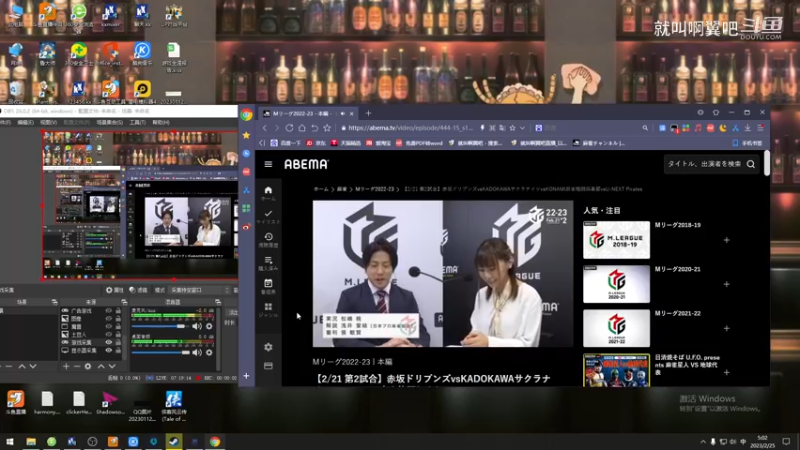The height and width of the screenshot is (450, 800).
Task: Mute the second OBS mixer channel speaker
Action: click(197, 352)
